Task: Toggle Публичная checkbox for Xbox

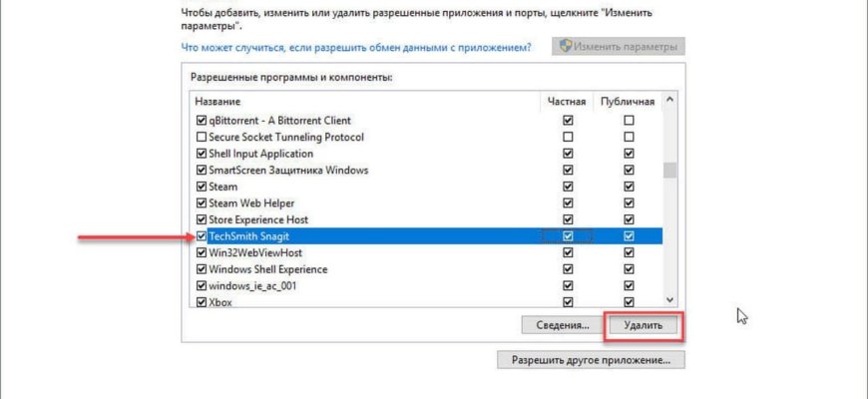Action: [629, 302]
